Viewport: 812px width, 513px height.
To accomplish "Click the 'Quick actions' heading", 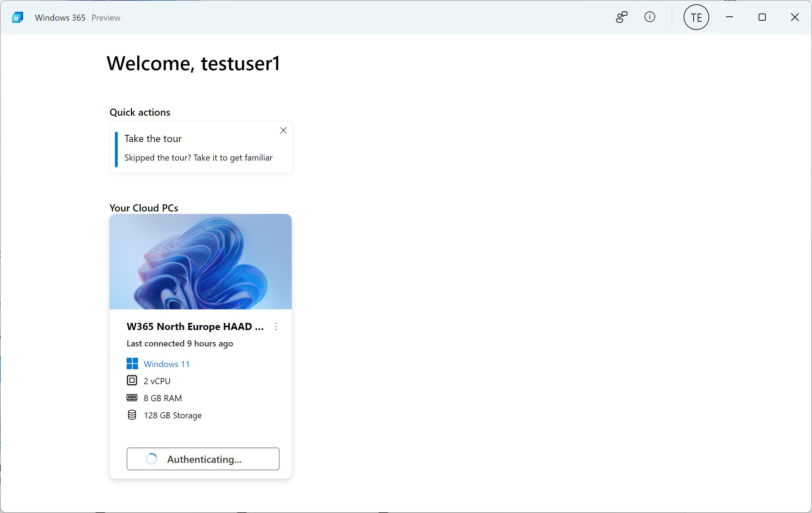I will 140,112.
